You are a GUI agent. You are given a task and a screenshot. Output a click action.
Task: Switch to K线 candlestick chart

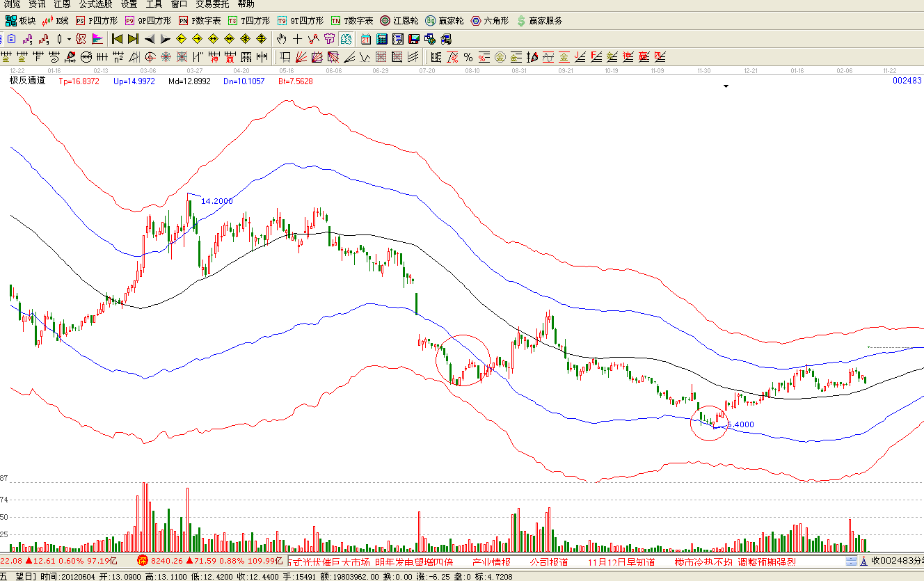[56, 21]
